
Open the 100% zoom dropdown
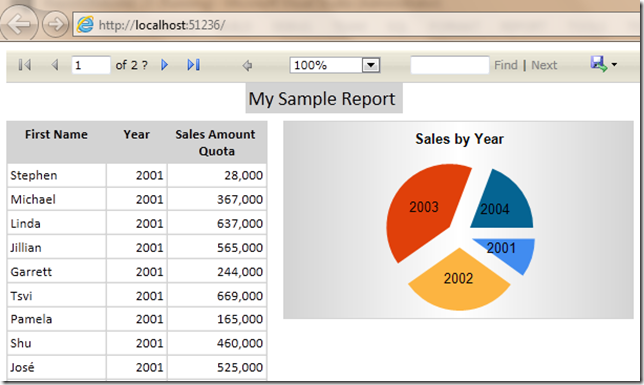pos(371,65)
